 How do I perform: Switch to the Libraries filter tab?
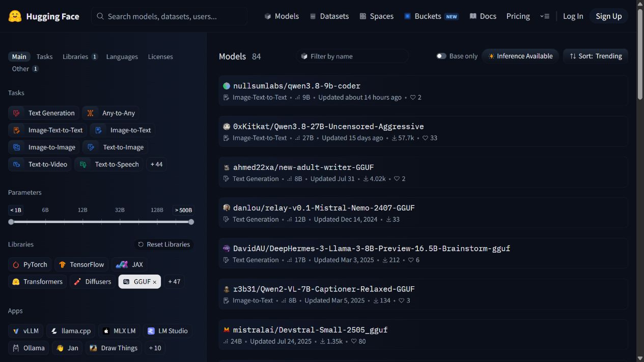point(80,56)
